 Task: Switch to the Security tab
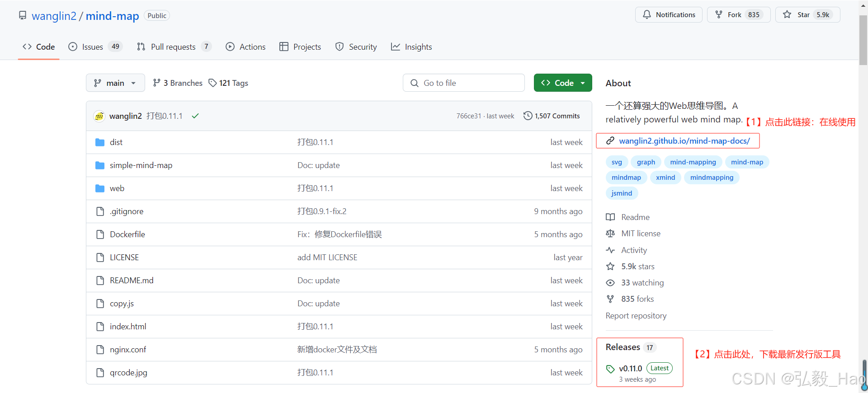[x=356, y=47]
